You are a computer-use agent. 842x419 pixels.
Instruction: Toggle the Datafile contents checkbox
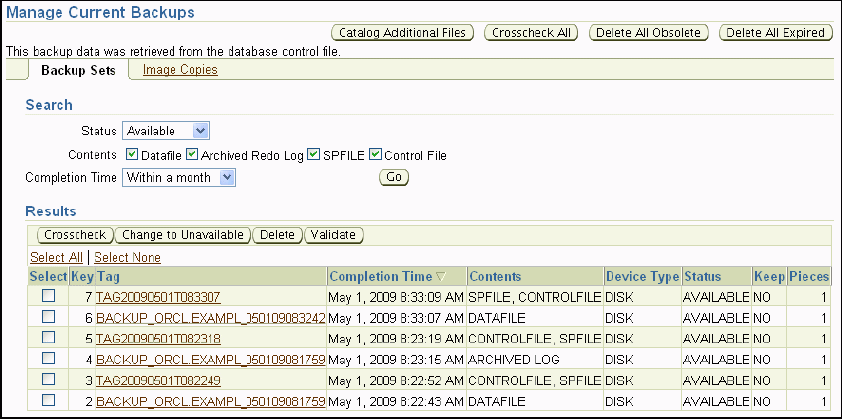click(x=133, y=155)
